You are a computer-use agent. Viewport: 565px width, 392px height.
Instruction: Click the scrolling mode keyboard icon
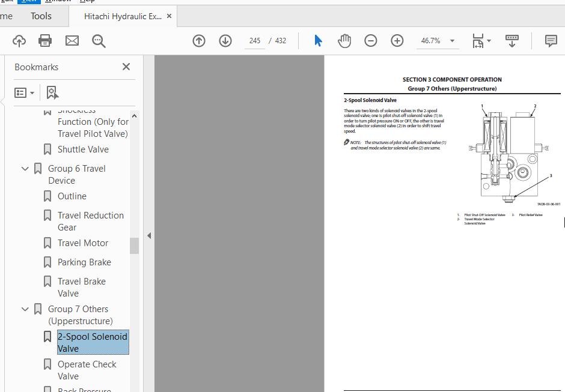(512, 41)
